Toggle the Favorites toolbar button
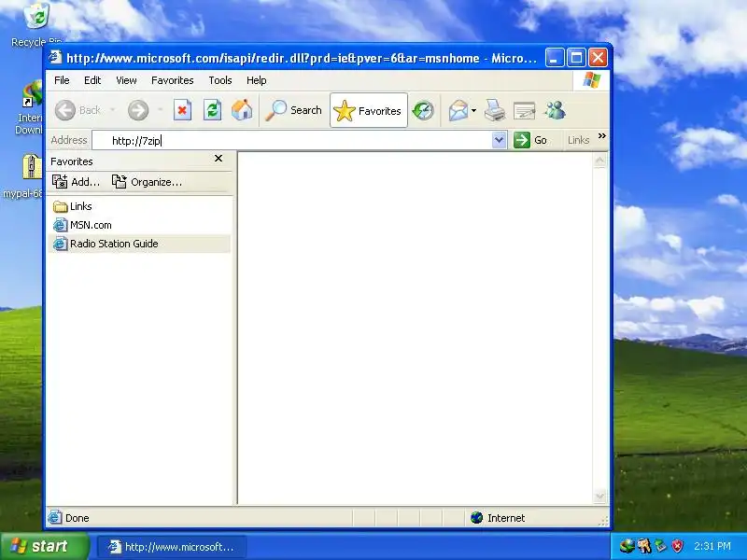Screen dimensions: 747x560 368,110
